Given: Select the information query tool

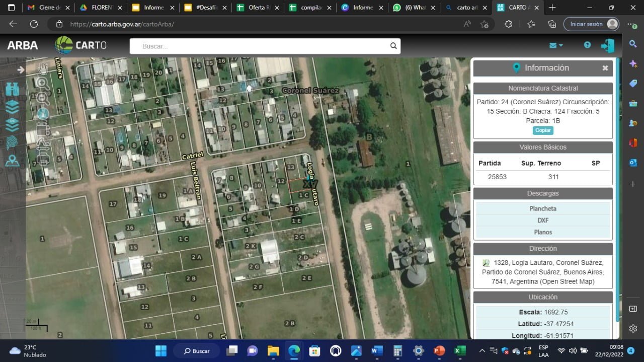Looking at the screenshot, I should (43, 114).
